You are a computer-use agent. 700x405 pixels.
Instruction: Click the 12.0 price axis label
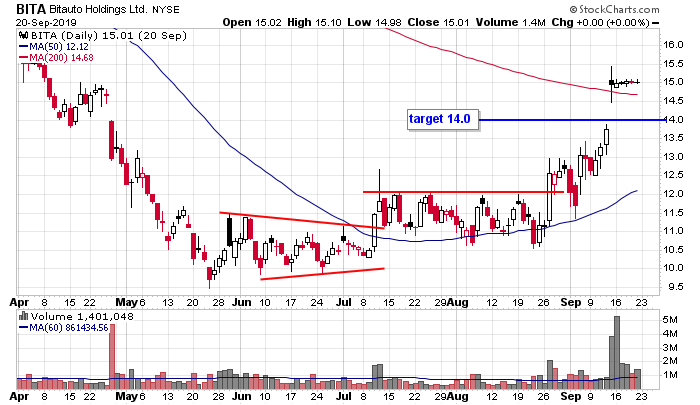coord(673,194)
